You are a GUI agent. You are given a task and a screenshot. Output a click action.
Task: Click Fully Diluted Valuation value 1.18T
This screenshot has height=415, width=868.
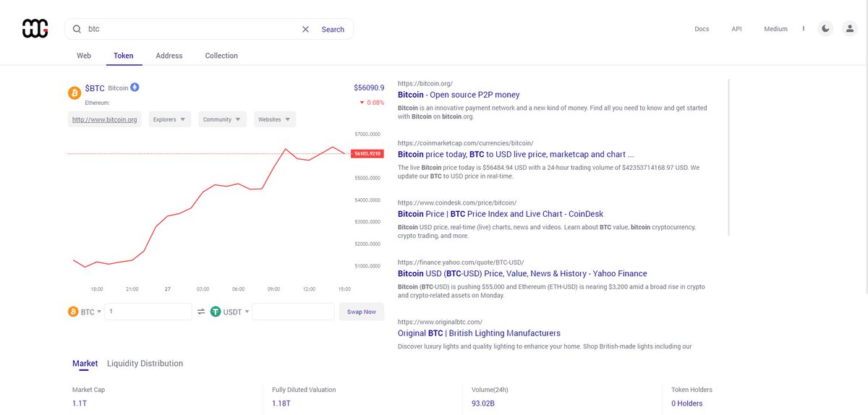[x=281, y=403]
